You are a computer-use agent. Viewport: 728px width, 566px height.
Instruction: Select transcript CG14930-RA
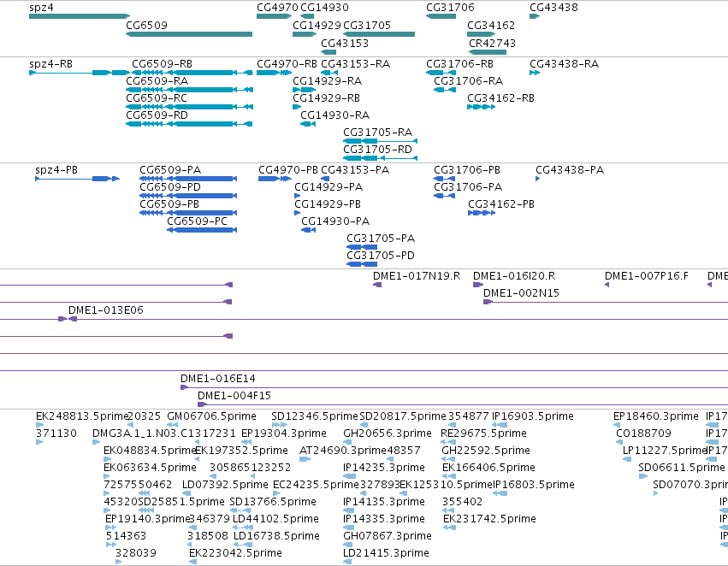tap(308, 124)
